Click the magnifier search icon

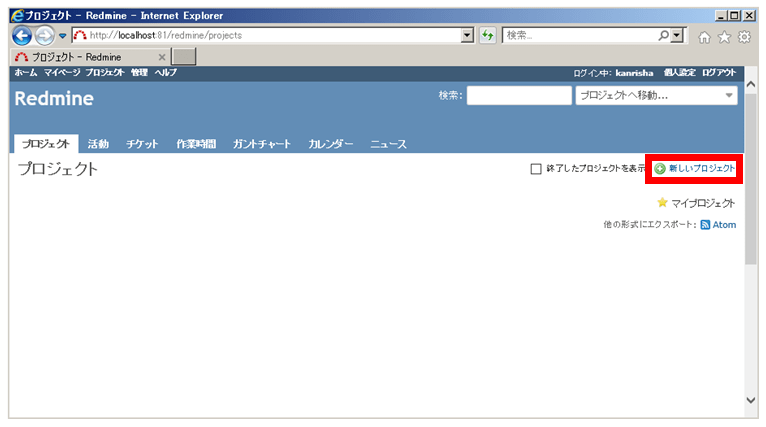click(663, 35)
